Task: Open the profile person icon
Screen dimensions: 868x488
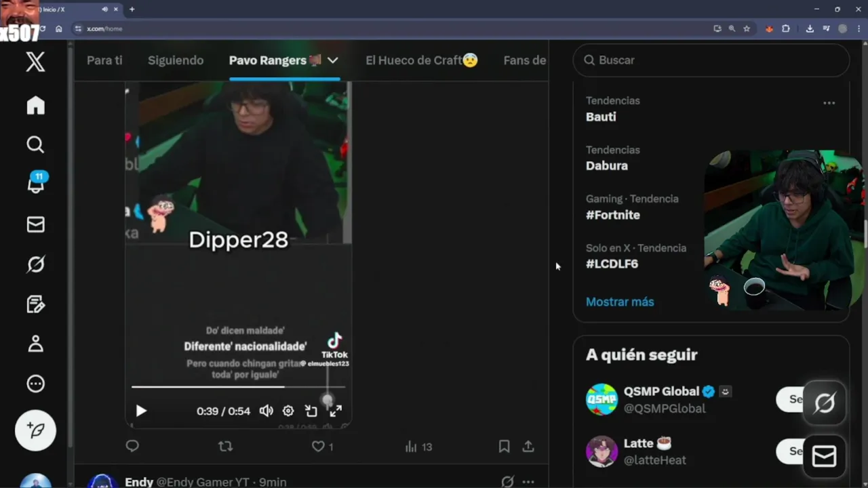Action: [35, 344]
